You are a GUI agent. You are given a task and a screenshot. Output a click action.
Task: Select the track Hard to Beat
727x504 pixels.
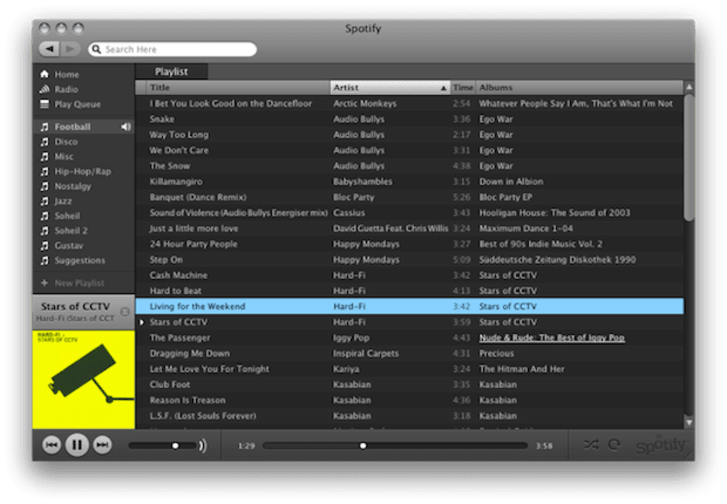coord(409,291)
